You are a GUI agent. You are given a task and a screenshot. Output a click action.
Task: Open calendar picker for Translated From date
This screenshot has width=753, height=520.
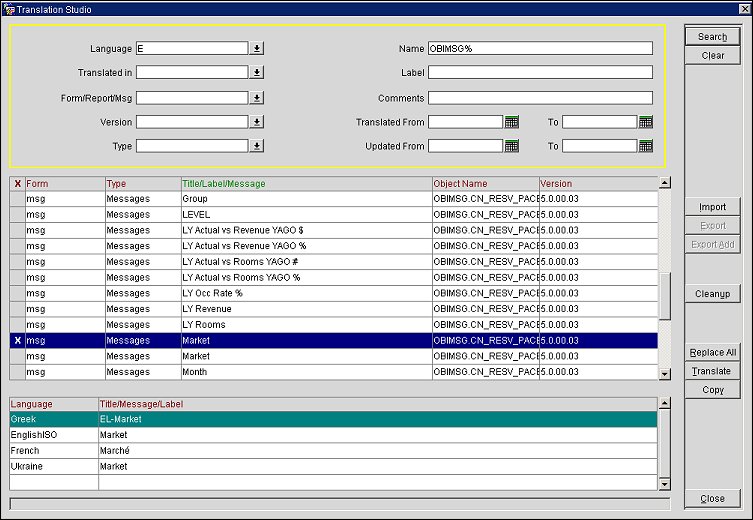click(x=511, y=122)
